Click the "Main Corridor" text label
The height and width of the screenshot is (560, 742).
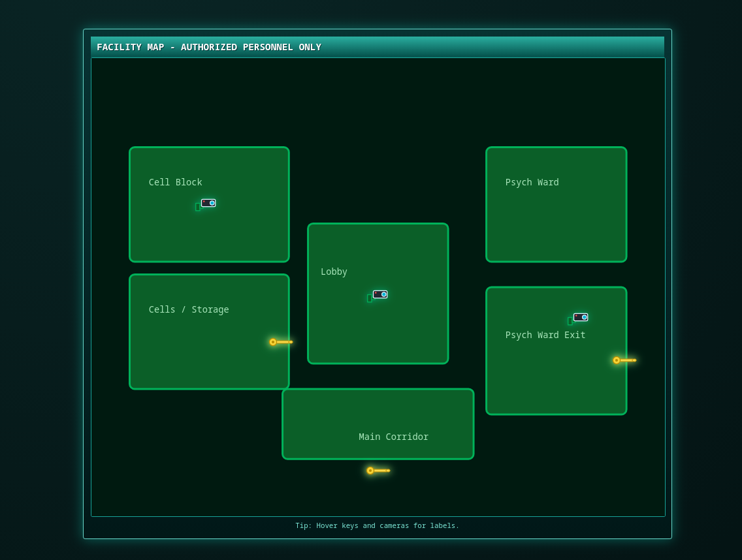pyautogui.click(x=393, y=437)
